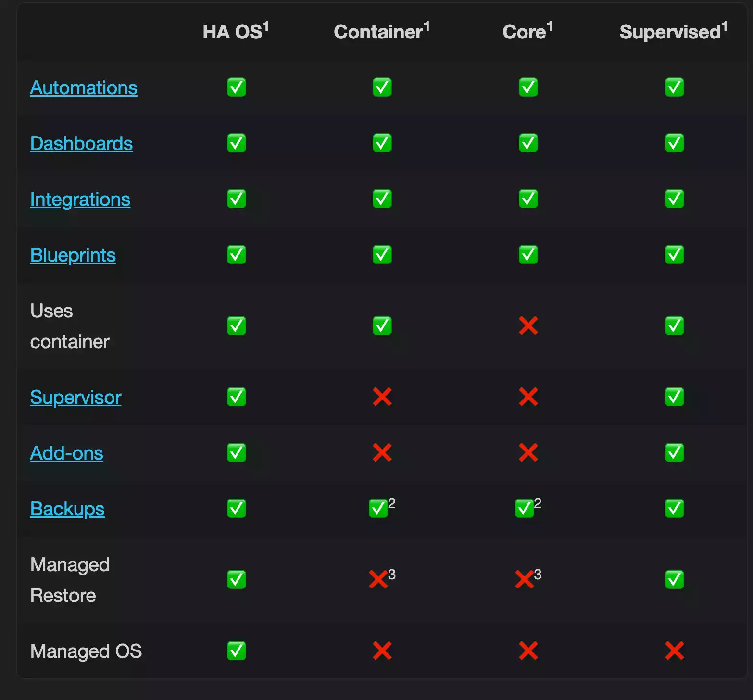
Task: Click green check for HA OS Dashboards
Action: coord(236,143)
